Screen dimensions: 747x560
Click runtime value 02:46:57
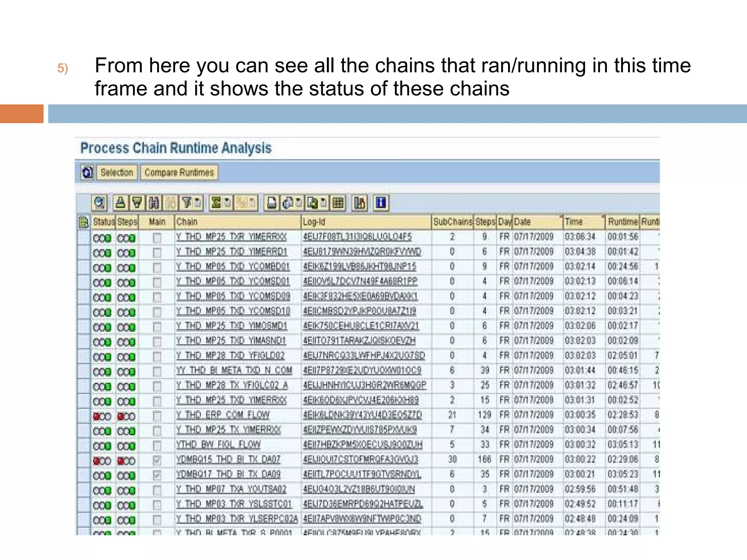623,385
